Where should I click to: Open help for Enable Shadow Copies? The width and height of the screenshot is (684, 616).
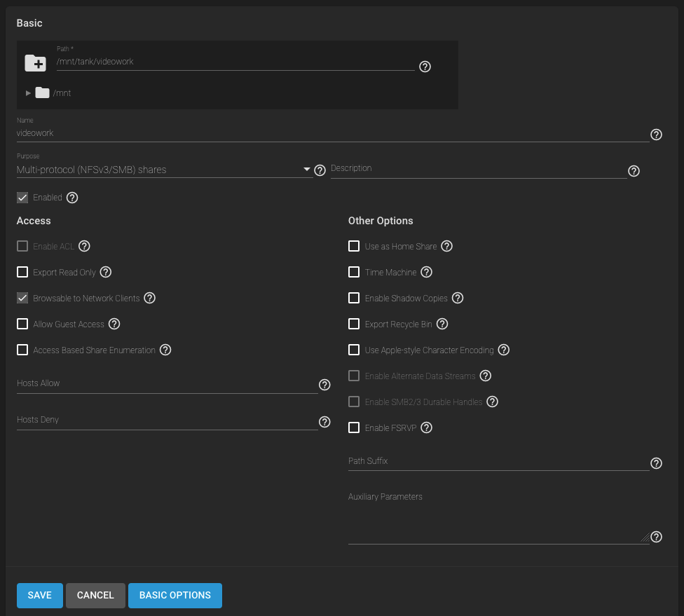(458, 298)
